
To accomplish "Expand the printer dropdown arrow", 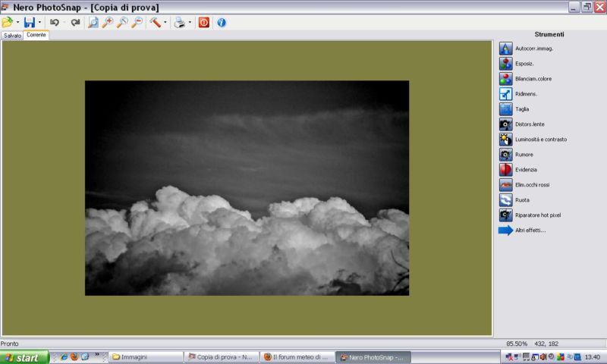I will pyautogui.click(x=190, y=23).
